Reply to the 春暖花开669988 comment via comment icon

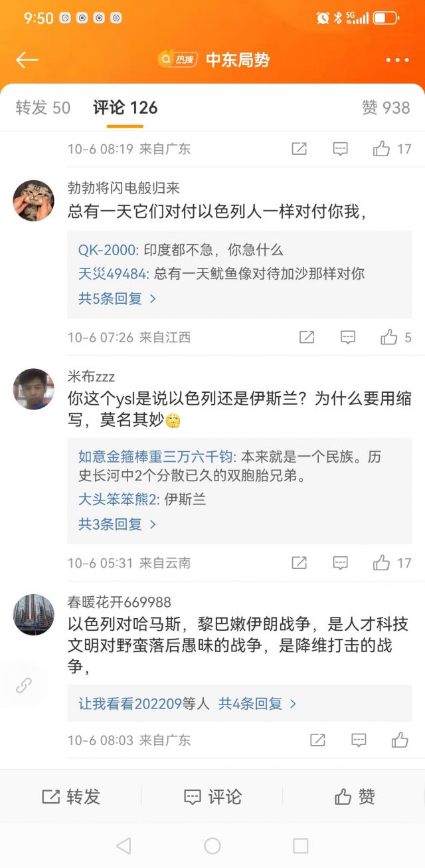359,740
